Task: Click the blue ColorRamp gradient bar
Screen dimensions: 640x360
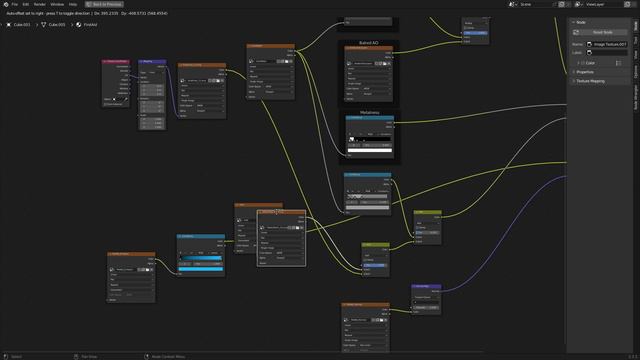Action: click(201, 258)
